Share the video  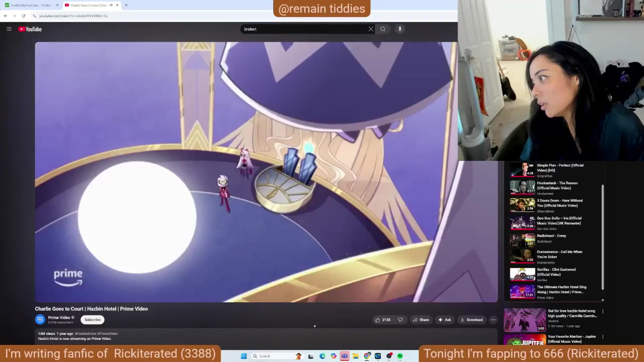(421, 320)
